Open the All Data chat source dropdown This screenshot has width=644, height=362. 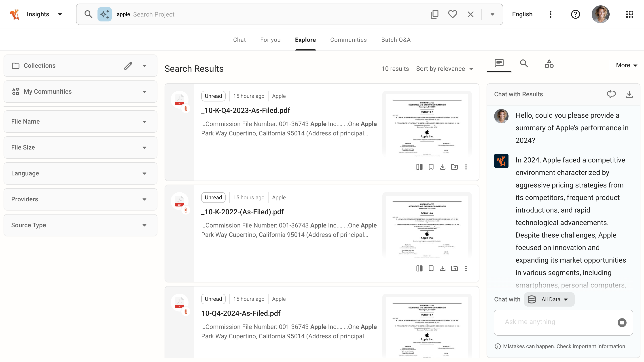click(x=549, y=299)
